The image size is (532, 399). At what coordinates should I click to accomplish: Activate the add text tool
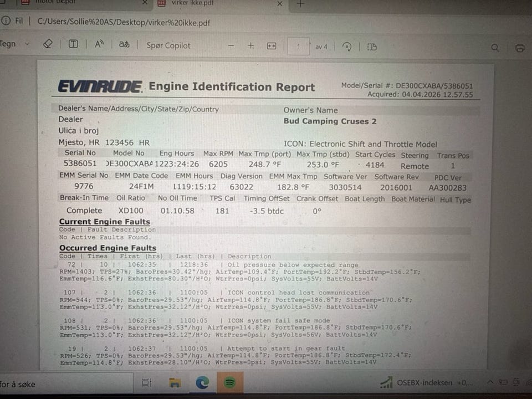[73, 44]
